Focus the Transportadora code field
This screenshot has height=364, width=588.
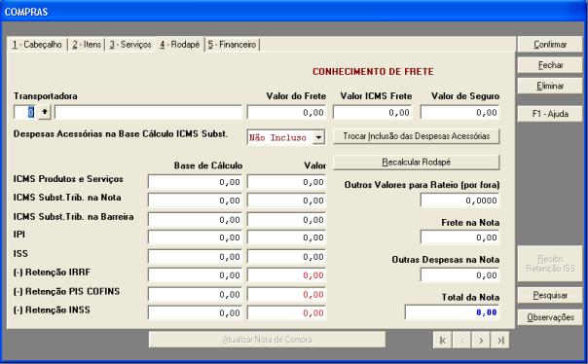click(25, 112)
